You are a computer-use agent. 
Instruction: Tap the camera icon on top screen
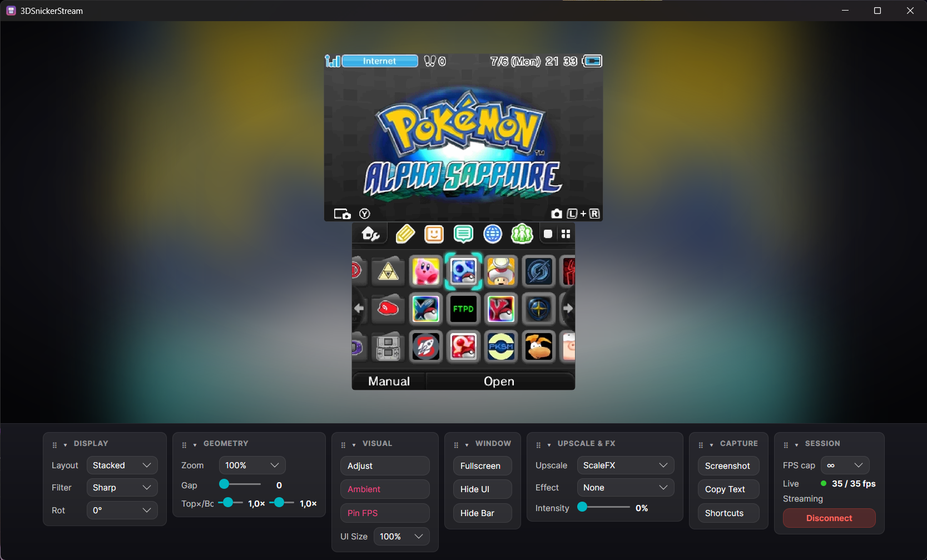(556, 214)
